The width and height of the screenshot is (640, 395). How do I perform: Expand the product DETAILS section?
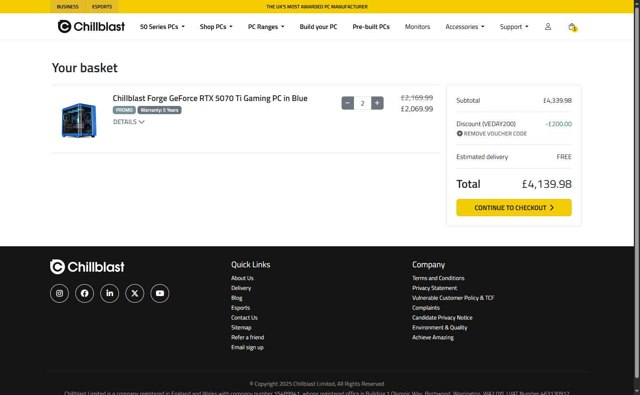tap(129, 122)
